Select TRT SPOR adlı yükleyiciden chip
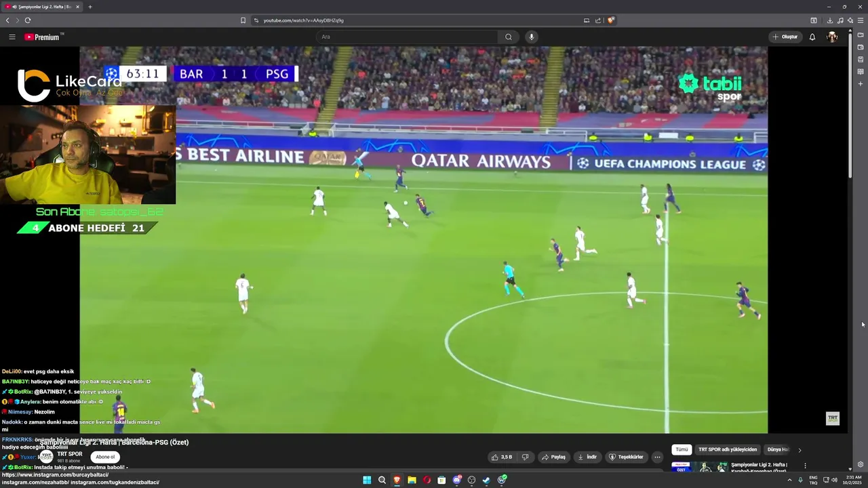The height and width of the screenshot is (488, 868). [728, 449]
